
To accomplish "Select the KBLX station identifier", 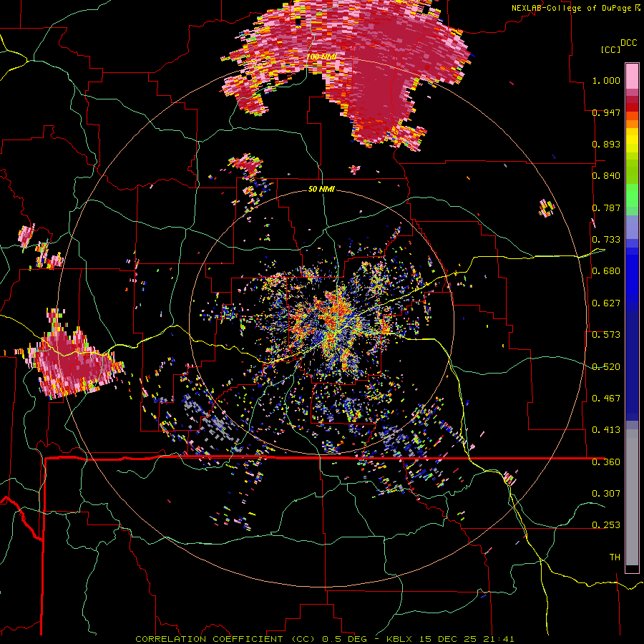I will coord(401,639).
